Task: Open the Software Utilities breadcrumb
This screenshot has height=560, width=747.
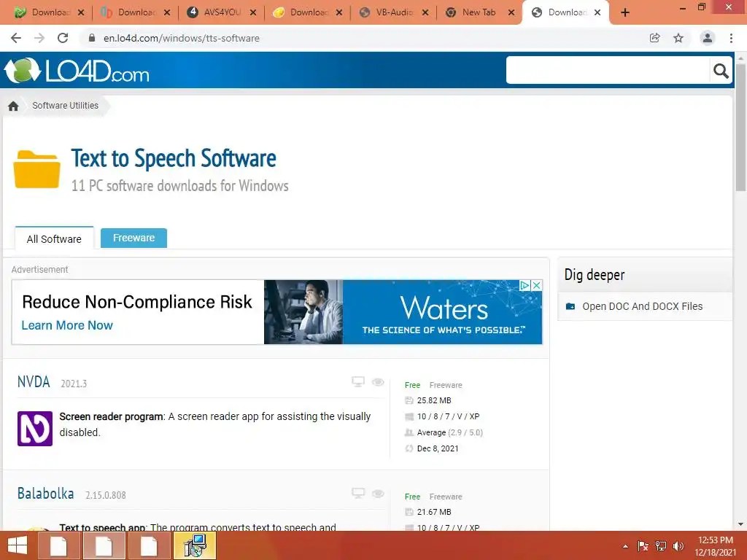Action: pos(65,106)
